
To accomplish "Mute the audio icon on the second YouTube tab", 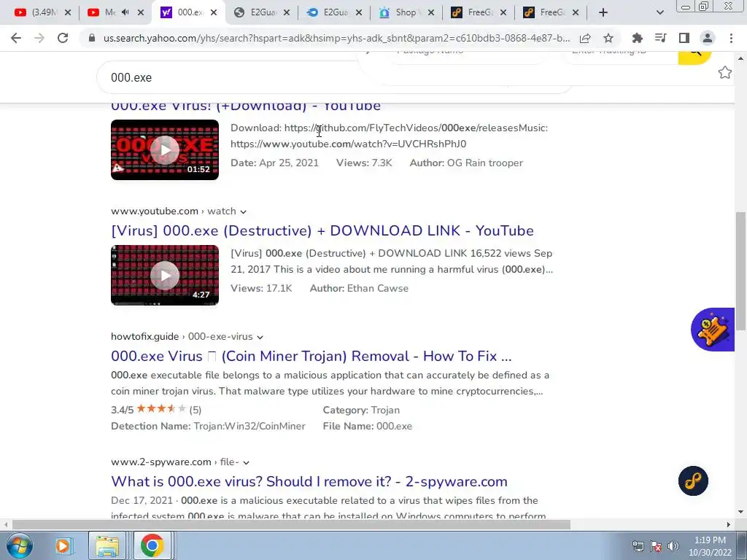I will pyautogui.click(x=125, y=12).
